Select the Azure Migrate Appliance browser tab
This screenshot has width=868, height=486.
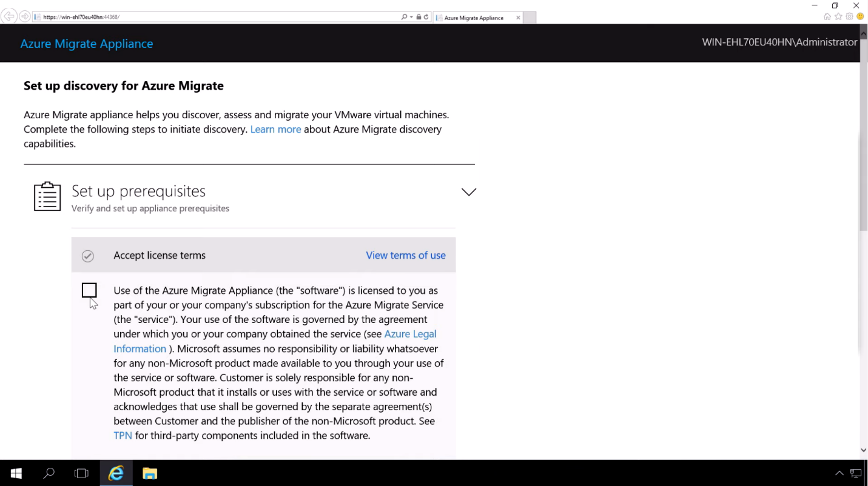tap(478, 18)
